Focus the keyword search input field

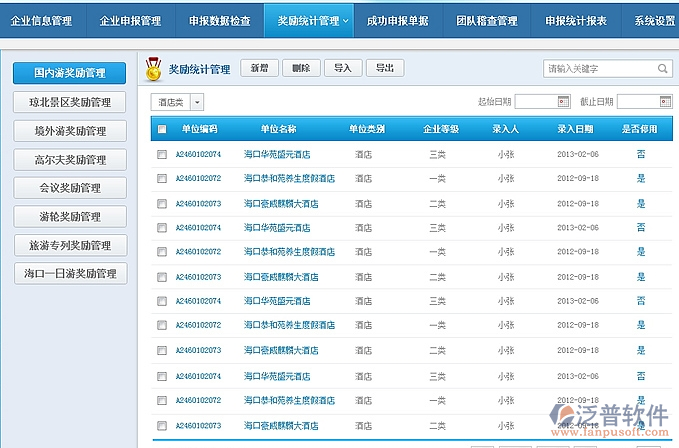click(598, 69)
